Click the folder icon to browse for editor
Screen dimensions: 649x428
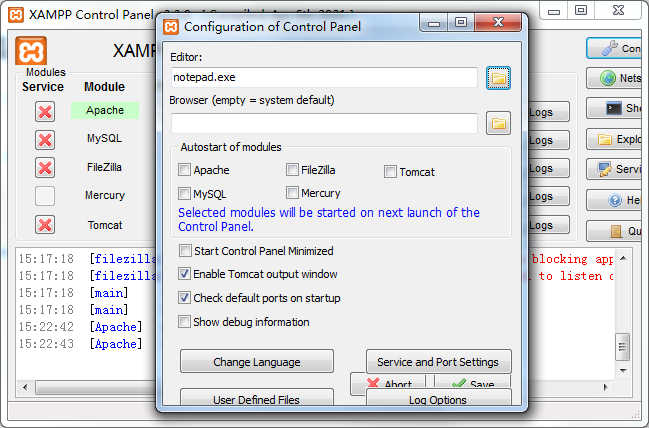(498, 77)
